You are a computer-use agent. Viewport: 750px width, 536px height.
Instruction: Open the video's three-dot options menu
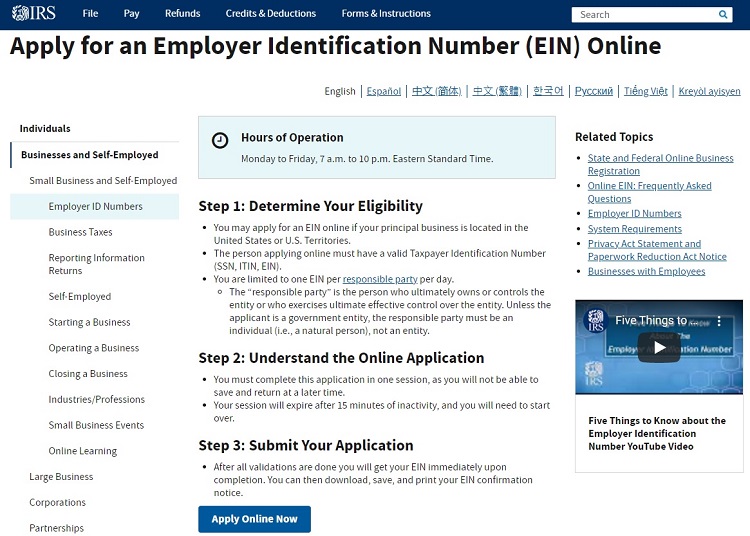pos(719,321)
